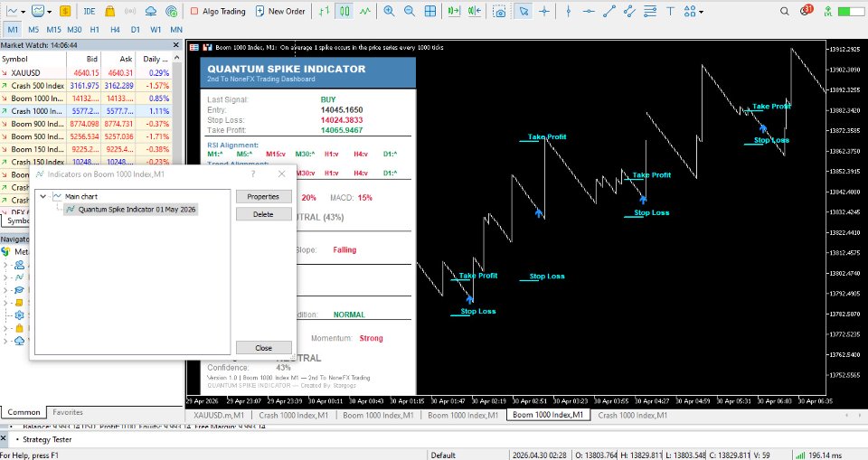
Task: Select the text label tool
Action: (670, 11)
